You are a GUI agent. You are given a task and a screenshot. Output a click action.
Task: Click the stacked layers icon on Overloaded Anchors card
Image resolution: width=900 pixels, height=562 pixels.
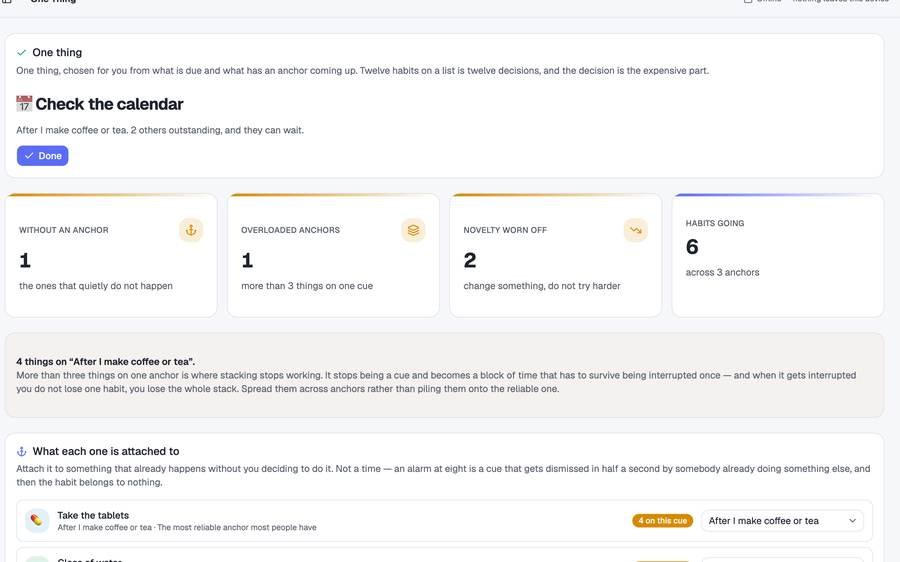click(x=413, y=230)
